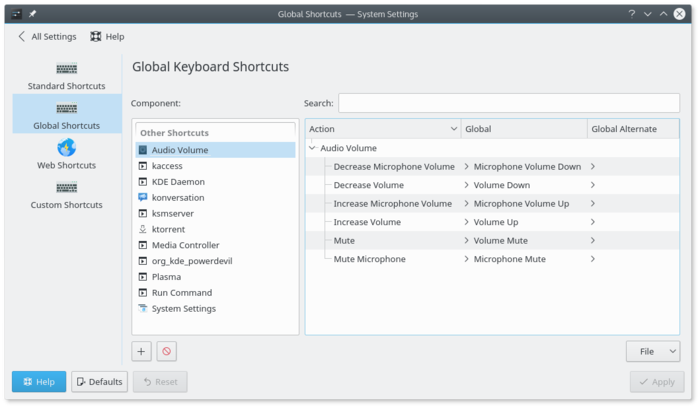The image size is (700, 408).
Task: Click the ktorrent icon in list
Action: 142,229
